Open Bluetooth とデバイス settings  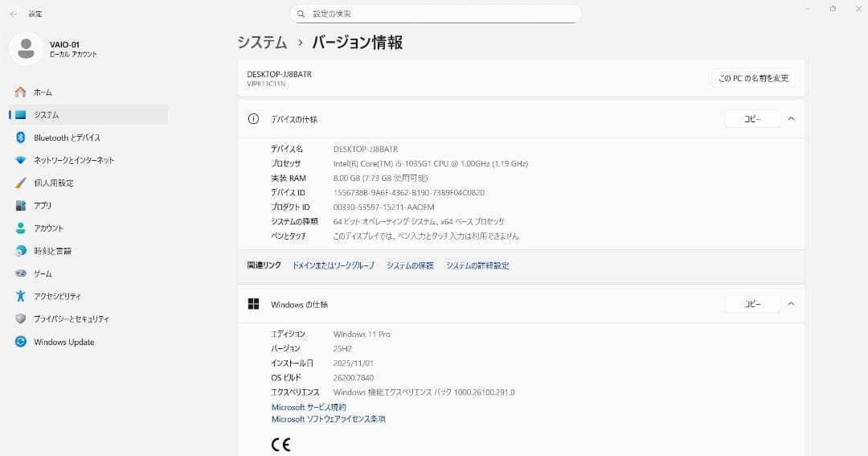coord(88,138)
